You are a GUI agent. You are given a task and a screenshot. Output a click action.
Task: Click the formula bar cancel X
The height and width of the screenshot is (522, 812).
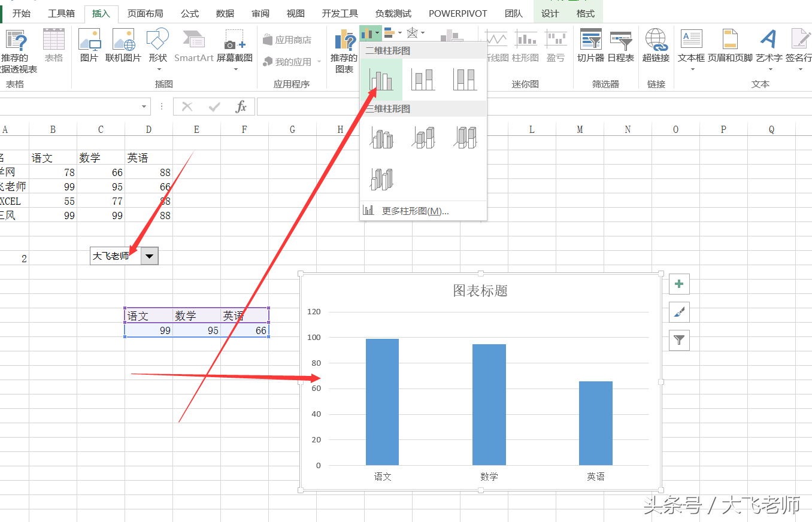(x=187, y=107)
